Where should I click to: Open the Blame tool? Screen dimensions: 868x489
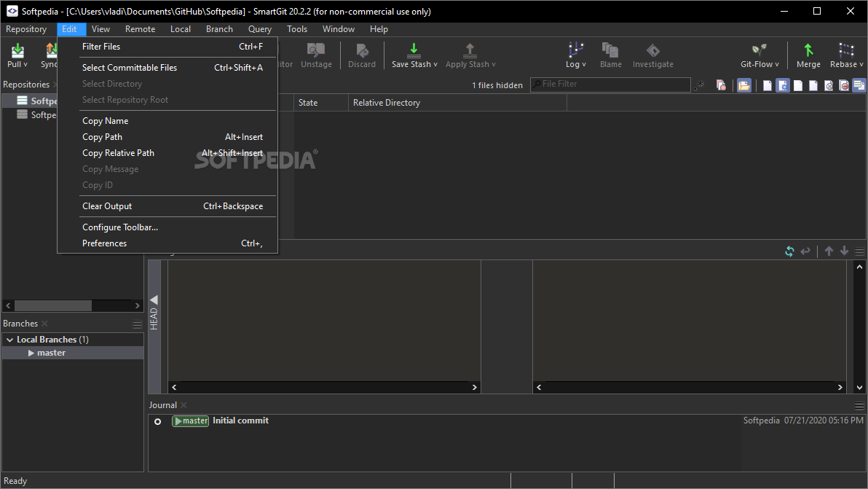[x=611, y=55]
